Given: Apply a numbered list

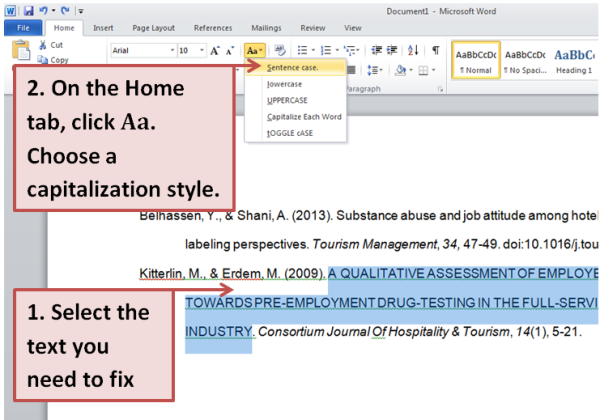Looking at the screenshot, I should 326,50.
